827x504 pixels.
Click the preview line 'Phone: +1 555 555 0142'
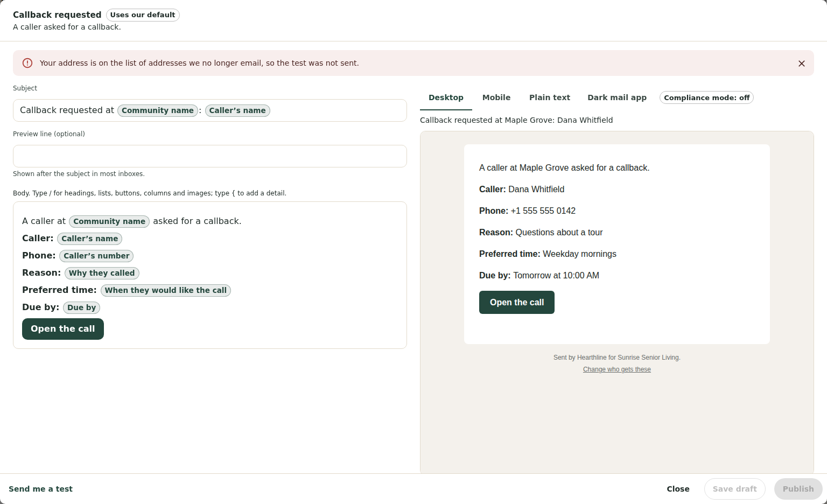528,211
